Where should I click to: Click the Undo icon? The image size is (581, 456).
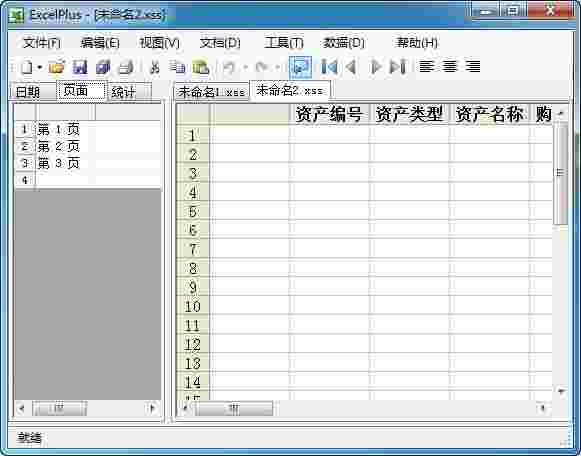pos(229,67)
